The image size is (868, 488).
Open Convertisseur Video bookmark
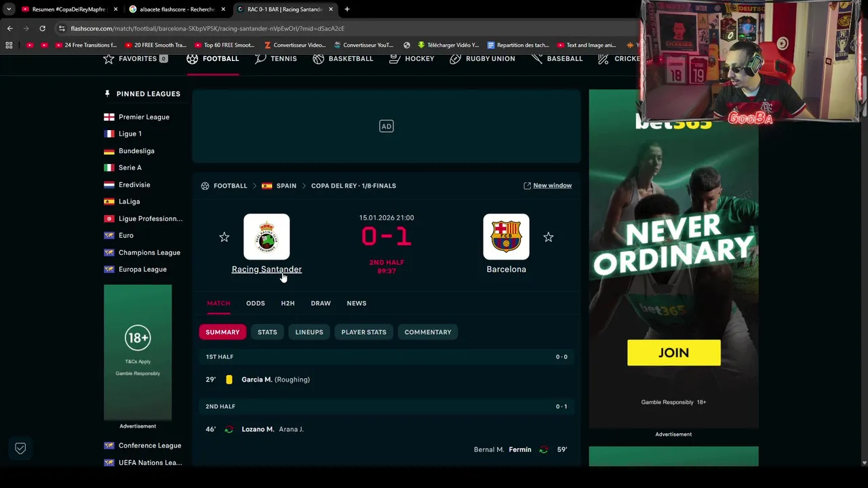tap(295, 45)
